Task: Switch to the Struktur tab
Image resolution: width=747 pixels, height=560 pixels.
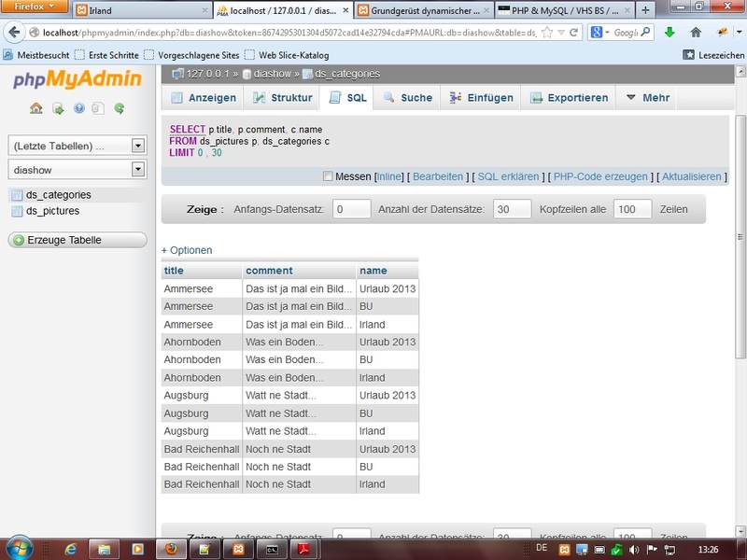Action: pyautogui.click(x=283, y=98)
